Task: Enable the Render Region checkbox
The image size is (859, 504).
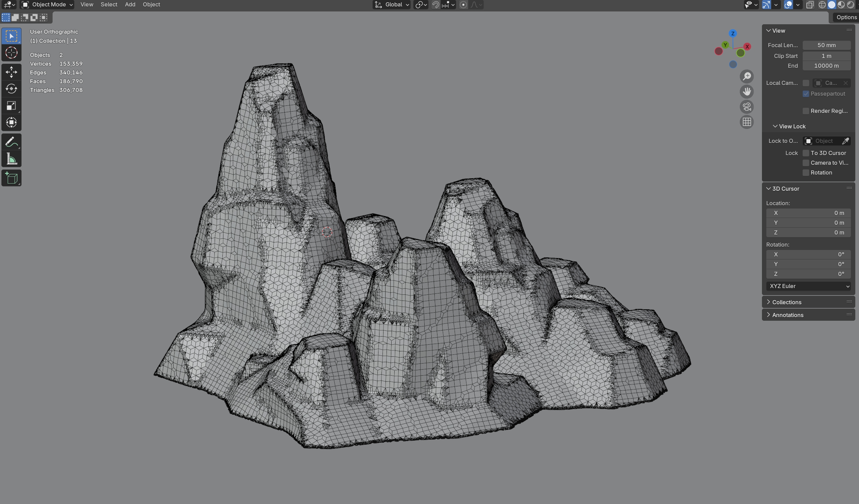Action: point(806,111)
